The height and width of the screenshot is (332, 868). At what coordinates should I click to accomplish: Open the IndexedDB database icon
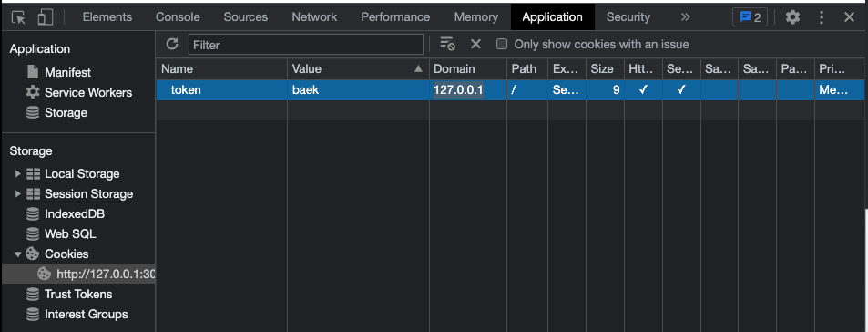[x=33, y=214]
